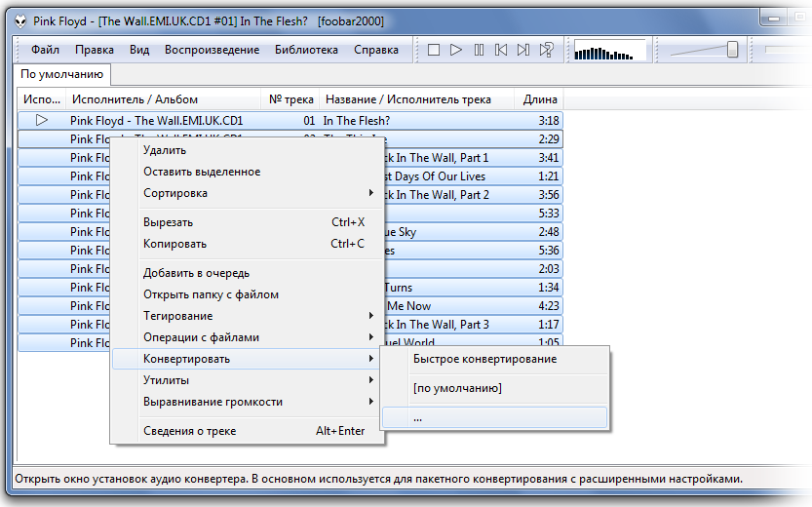Image resolution: width=812 pixels, height=507 pixels.
Task: Click the Pause button in toolbar
Action: 479,50
